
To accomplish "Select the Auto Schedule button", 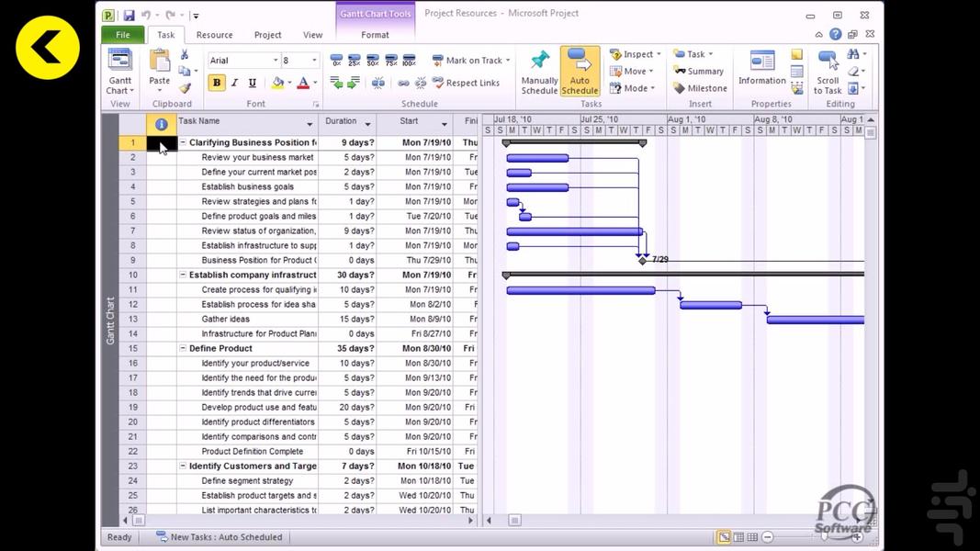I will (580, 71).
